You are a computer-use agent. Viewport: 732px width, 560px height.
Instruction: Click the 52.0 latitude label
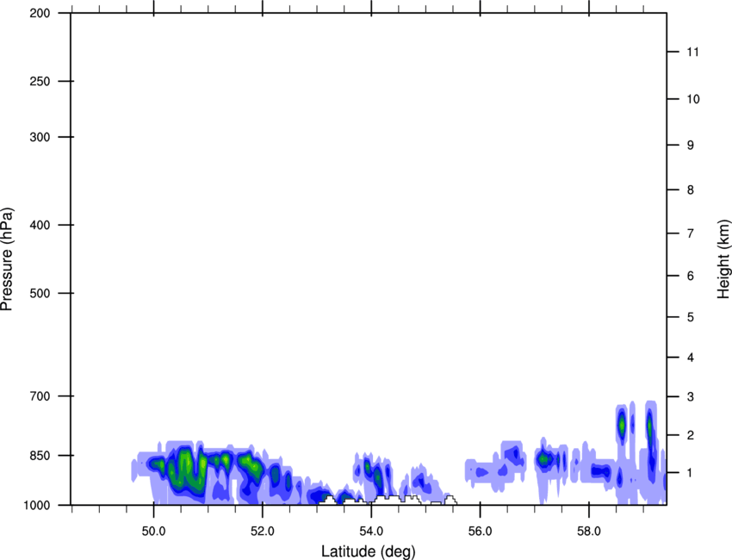pyautogui.click(x=263, y=531)
